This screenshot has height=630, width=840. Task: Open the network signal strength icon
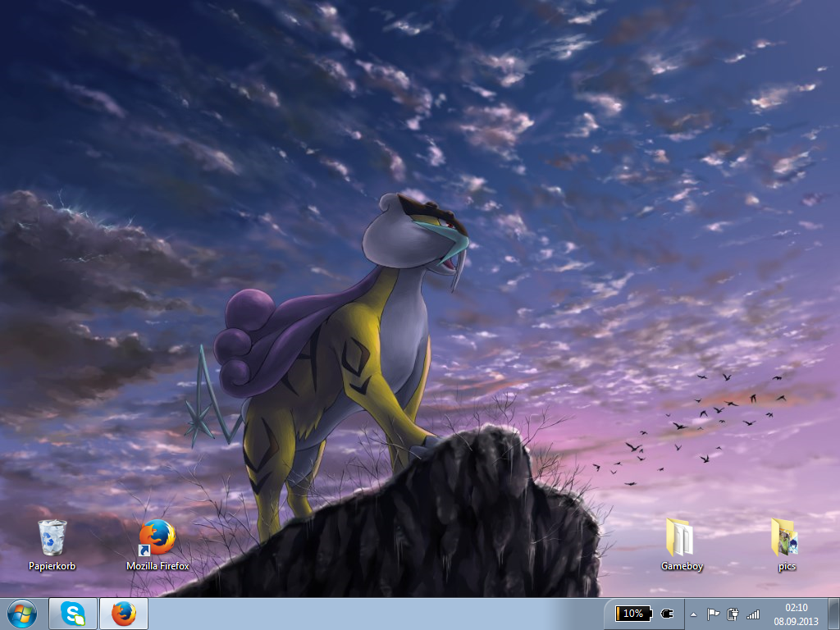[x=753, y=614]
